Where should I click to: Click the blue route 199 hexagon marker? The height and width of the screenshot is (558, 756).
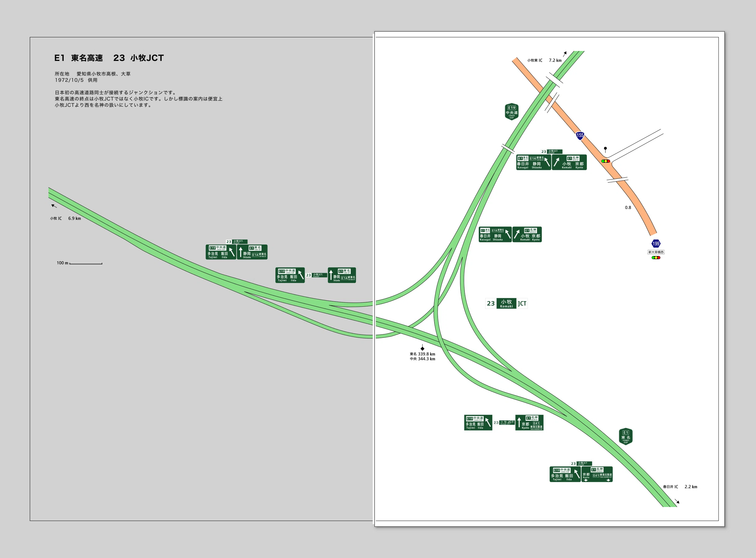pos(656,244)
